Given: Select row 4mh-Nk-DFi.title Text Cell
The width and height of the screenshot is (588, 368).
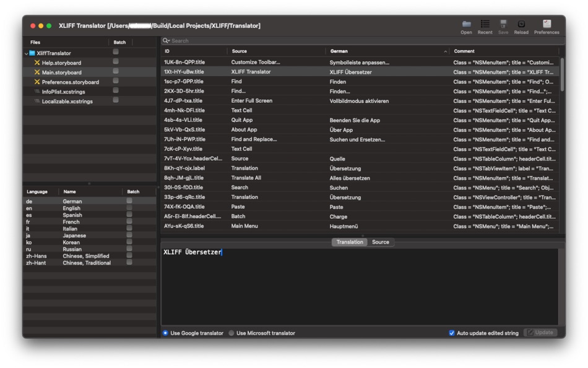Looking at the screenshot, I should pos(360,110).
